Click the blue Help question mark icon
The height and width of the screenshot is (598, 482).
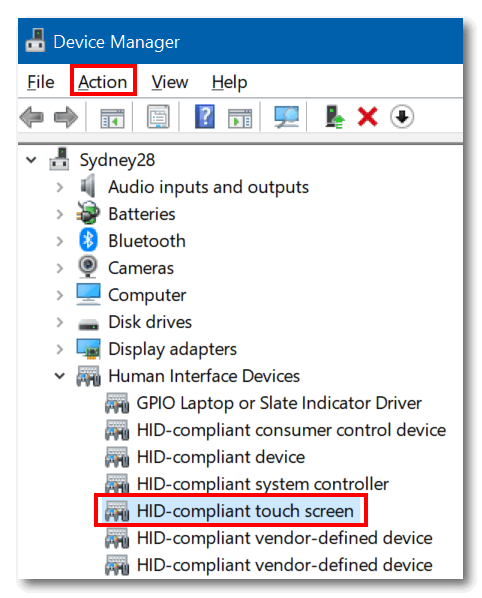coord(205,116)
